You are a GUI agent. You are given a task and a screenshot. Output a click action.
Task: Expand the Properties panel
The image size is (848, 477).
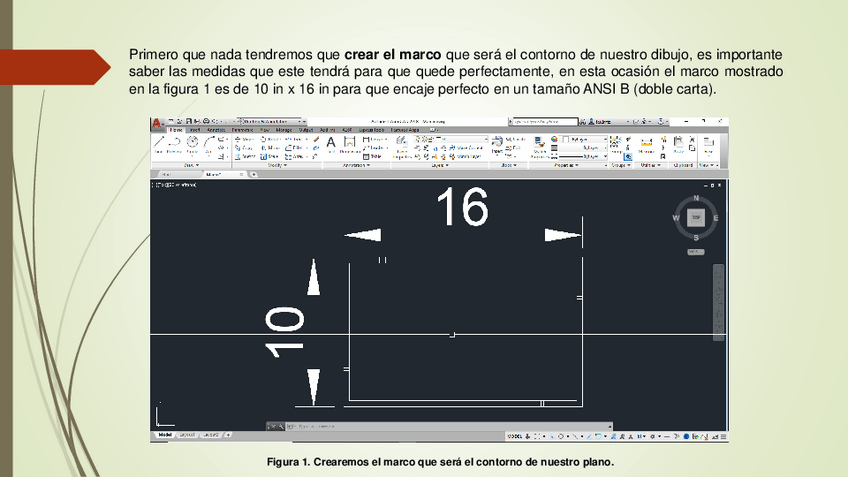567,165
